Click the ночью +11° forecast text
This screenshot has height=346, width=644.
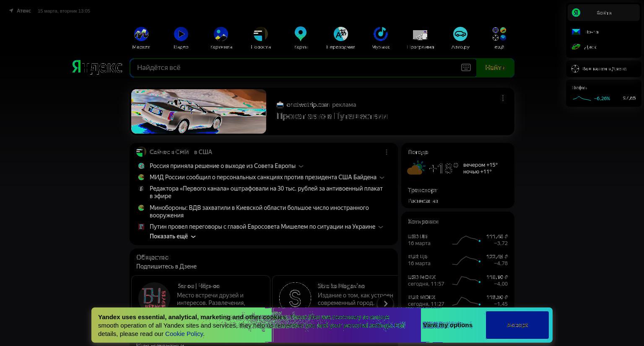click(478, 172)
